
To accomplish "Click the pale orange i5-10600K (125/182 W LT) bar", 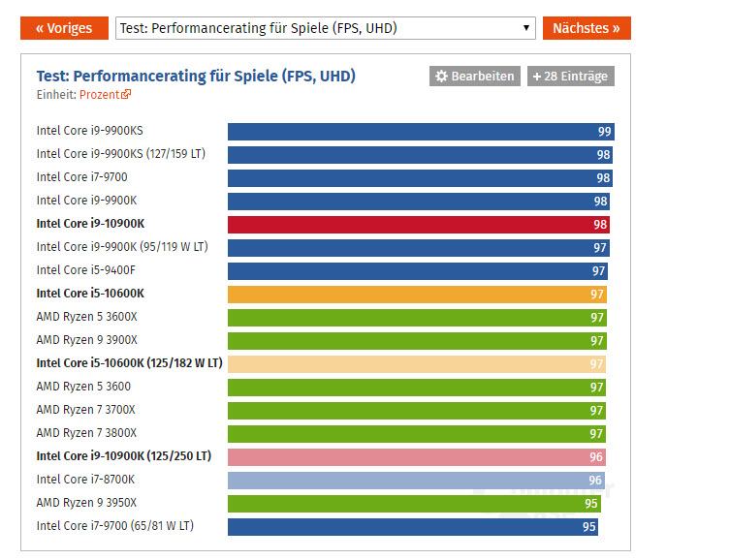I will [417, 364].
